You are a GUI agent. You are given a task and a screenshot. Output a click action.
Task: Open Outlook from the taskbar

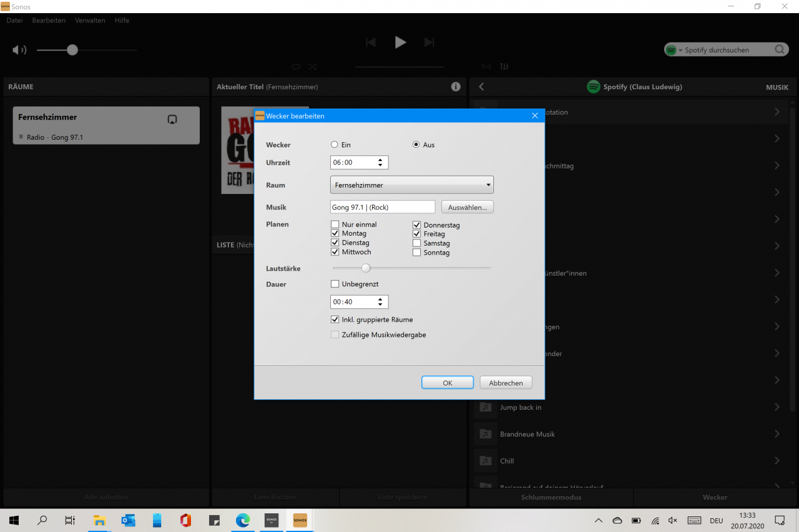click(128, 520)
